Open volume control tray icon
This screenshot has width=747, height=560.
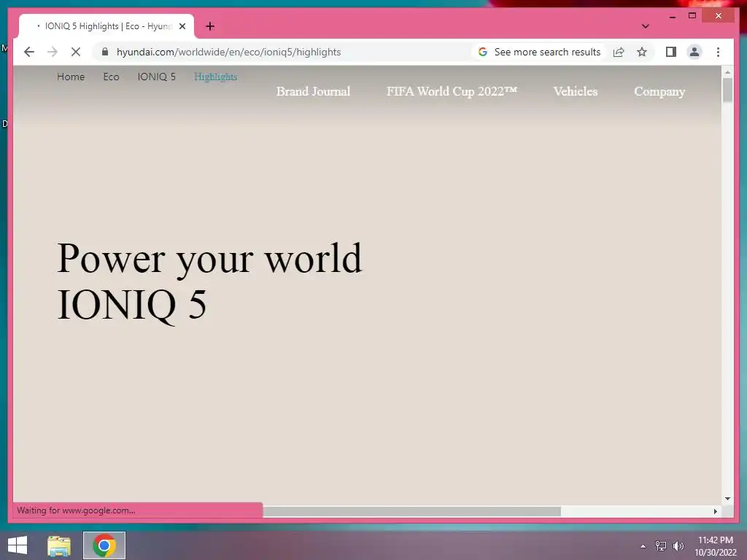[678, 546]
